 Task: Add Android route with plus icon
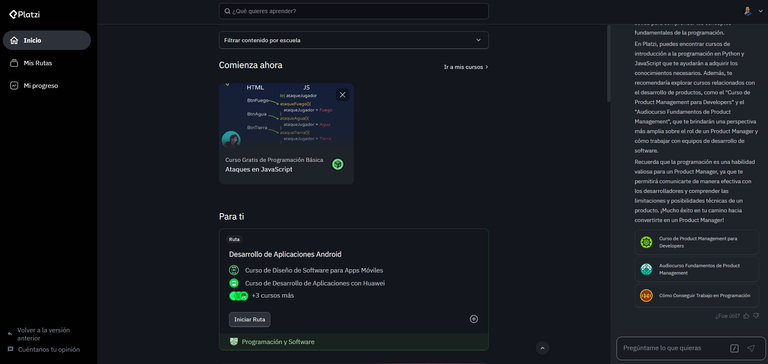coord(474,319)
